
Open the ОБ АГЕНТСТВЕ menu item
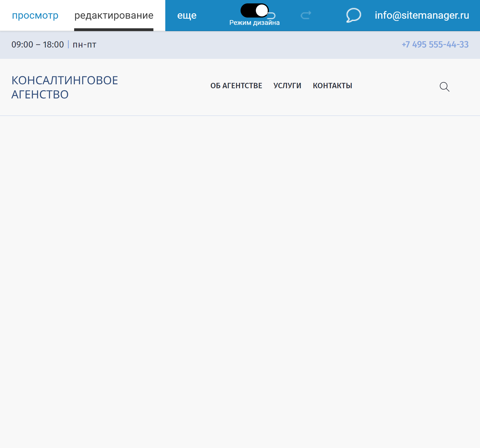coord(236,86)
